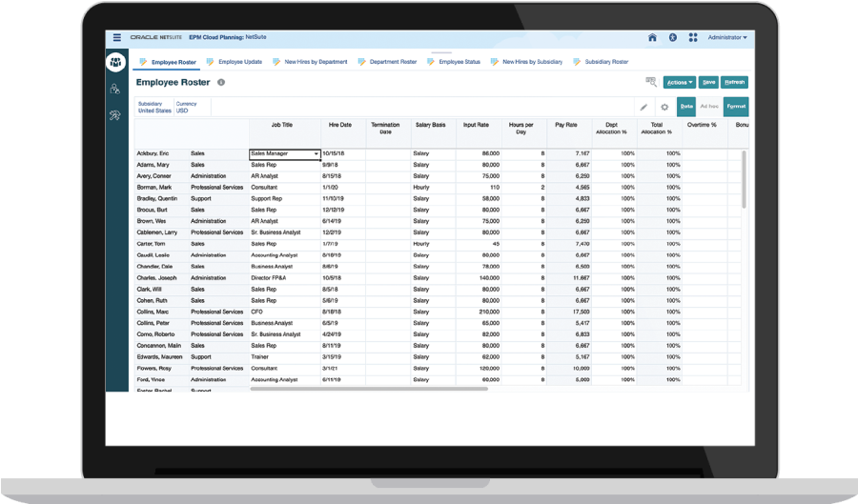Click the Save button

click(x=708, y=82)
